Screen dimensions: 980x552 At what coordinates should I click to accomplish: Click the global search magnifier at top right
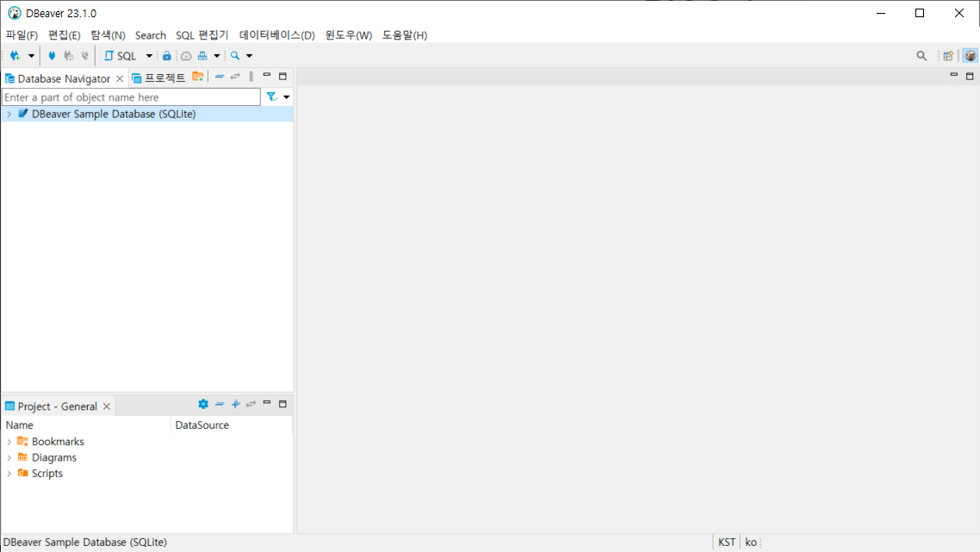point(921,56)
